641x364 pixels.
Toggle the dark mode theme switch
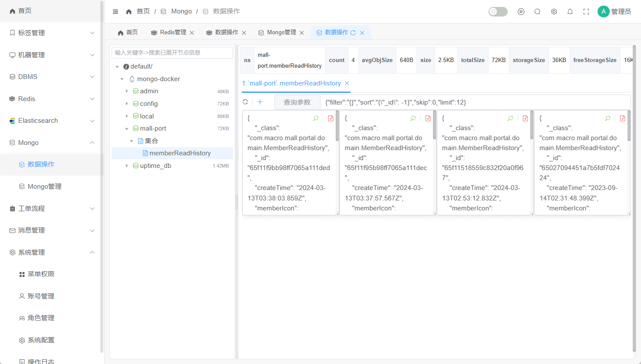(x=498, y=12)
